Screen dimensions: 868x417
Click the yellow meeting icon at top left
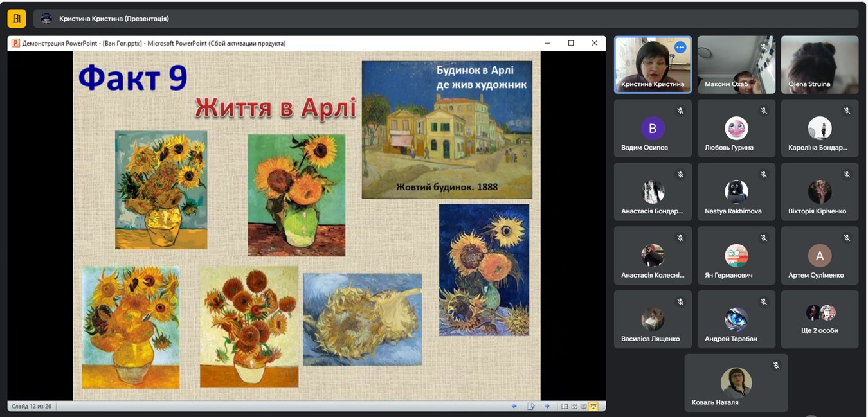[17, 19]
